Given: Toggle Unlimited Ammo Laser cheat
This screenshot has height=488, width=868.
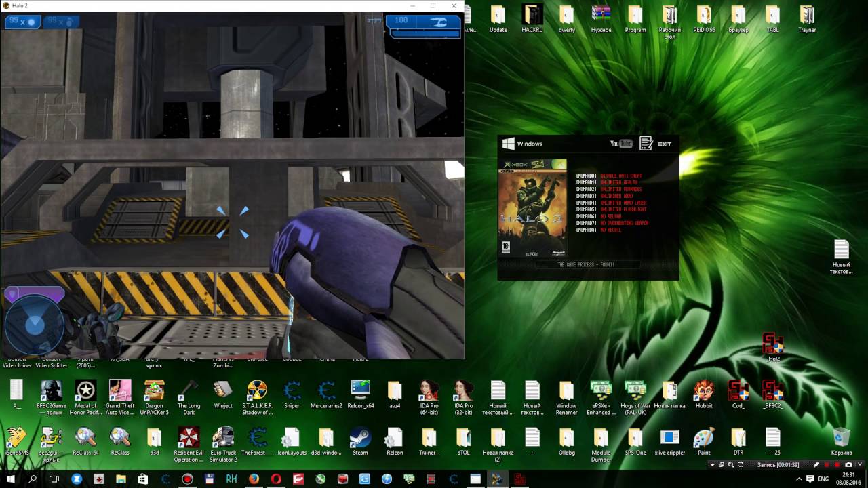Looking at the screenshot, I should [x=623, y=203].
